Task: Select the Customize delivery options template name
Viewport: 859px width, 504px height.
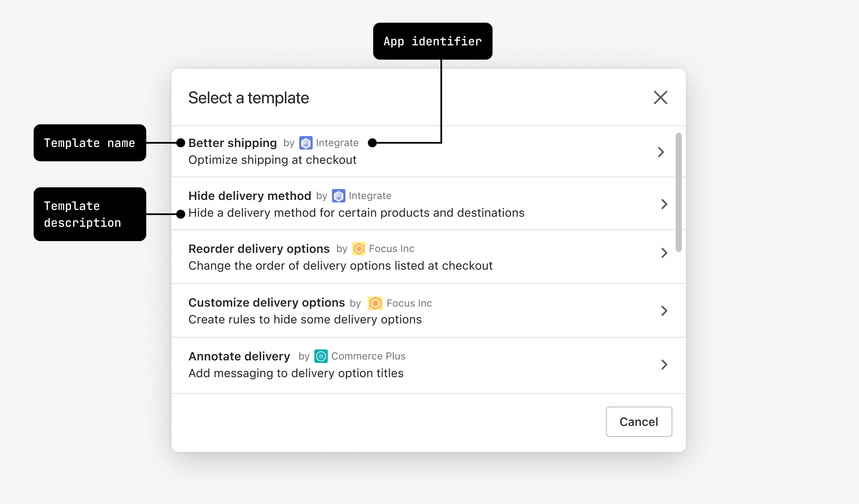Action: pyautogui.click(x=266, y=302)
